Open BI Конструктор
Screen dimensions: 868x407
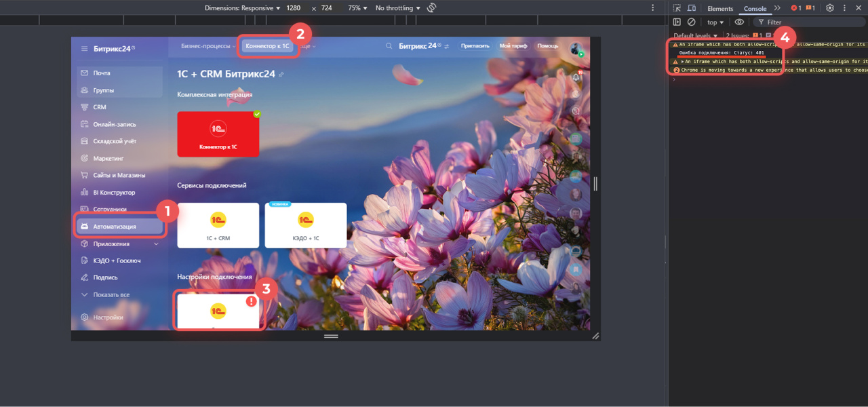[x=119, y=192]
